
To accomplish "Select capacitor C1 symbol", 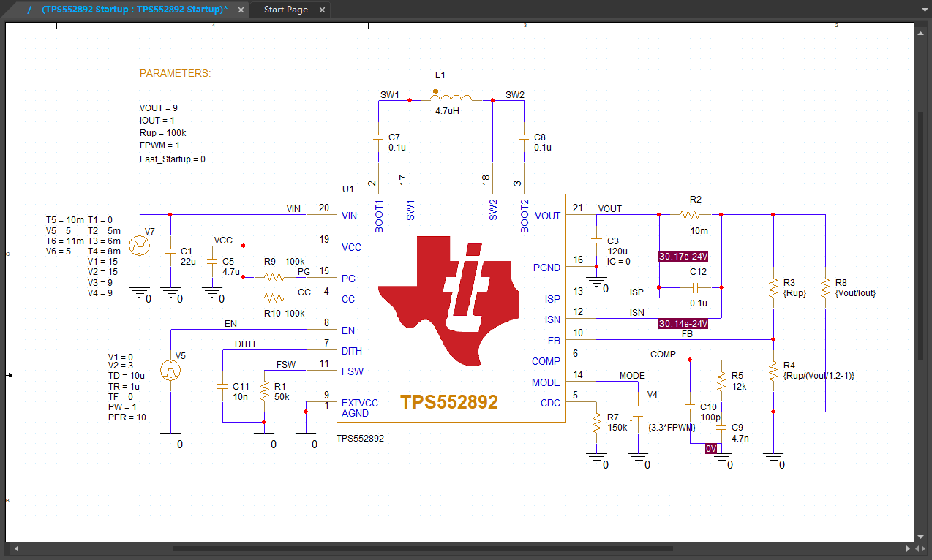I will click(170, 251).
